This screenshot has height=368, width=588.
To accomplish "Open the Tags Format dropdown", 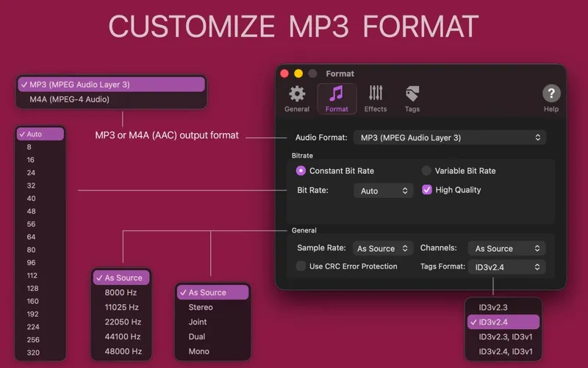I will 506,267.
